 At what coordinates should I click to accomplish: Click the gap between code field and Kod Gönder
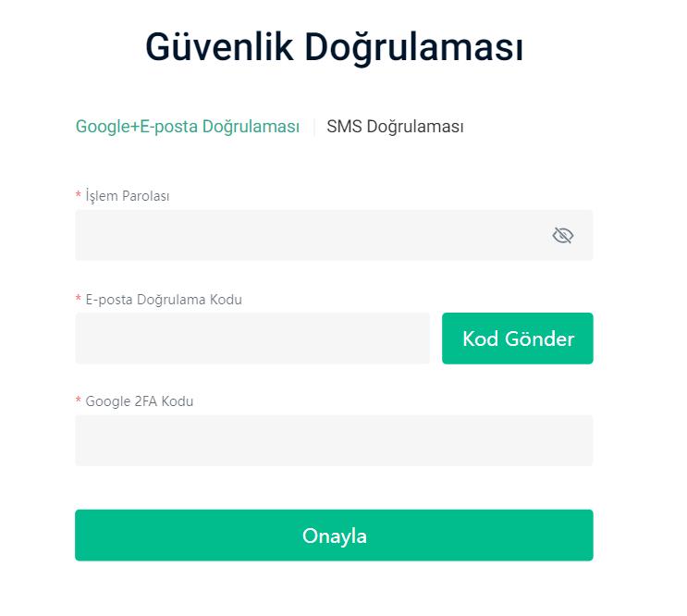coord(436,339)
